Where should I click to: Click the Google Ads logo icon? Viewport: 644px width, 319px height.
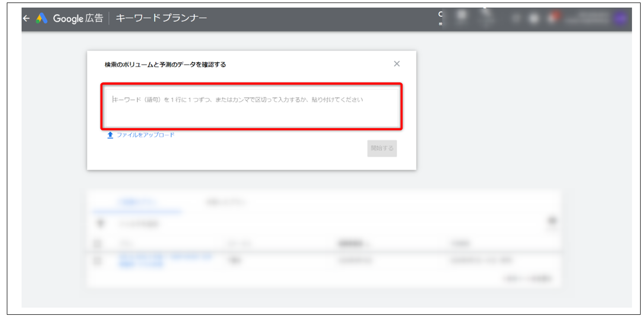tap(41, 18)
